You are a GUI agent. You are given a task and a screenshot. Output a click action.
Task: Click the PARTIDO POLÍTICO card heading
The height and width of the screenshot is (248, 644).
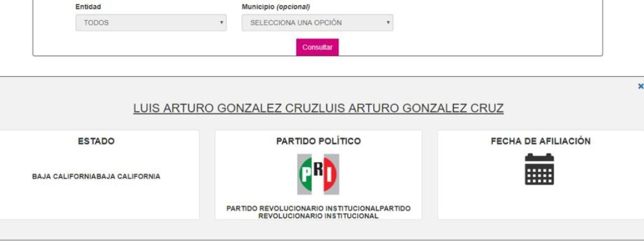click(x=318, y=141)
